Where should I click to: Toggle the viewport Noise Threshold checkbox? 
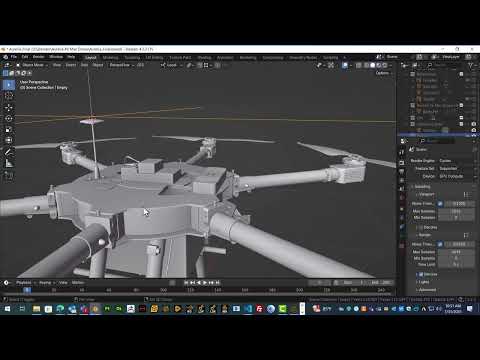pos(440,203)
